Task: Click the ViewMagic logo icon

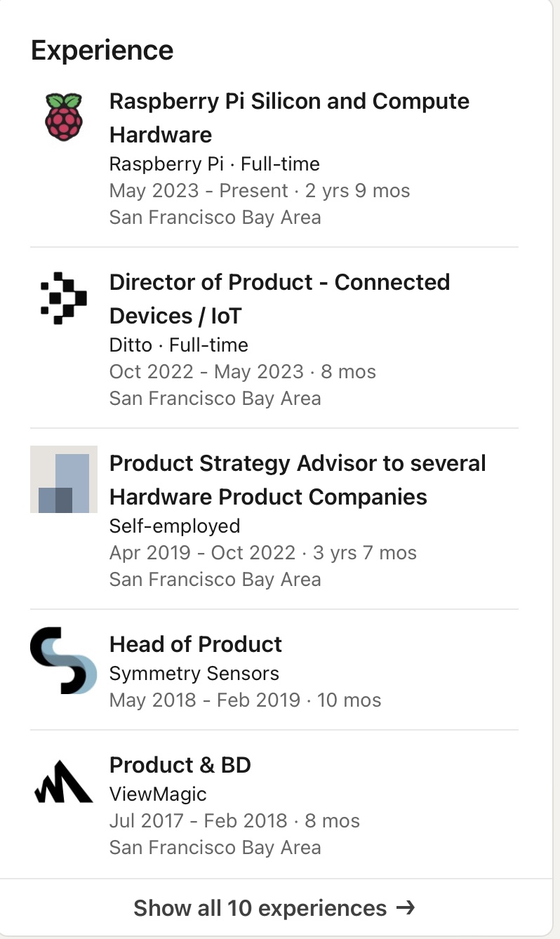Action: point(64,780)
